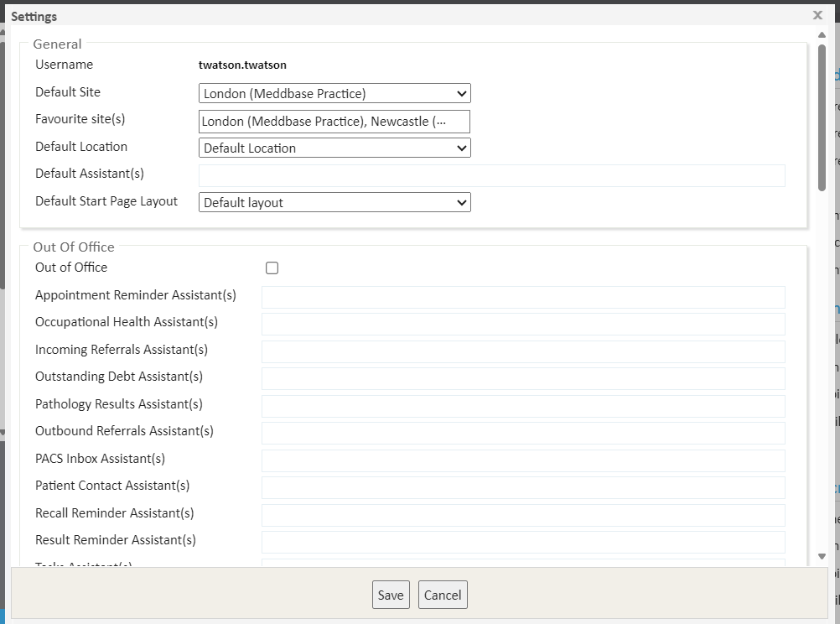Click the scrollbar down arrow
The image size is (840, 624).
tap(822, 557)
